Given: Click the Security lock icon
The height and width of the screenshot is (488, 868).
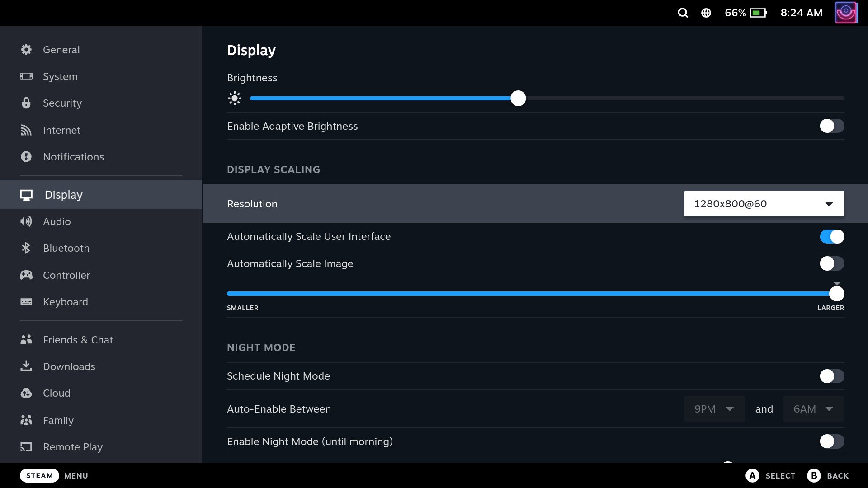Looking at the screenshot, I should point(26,103).
